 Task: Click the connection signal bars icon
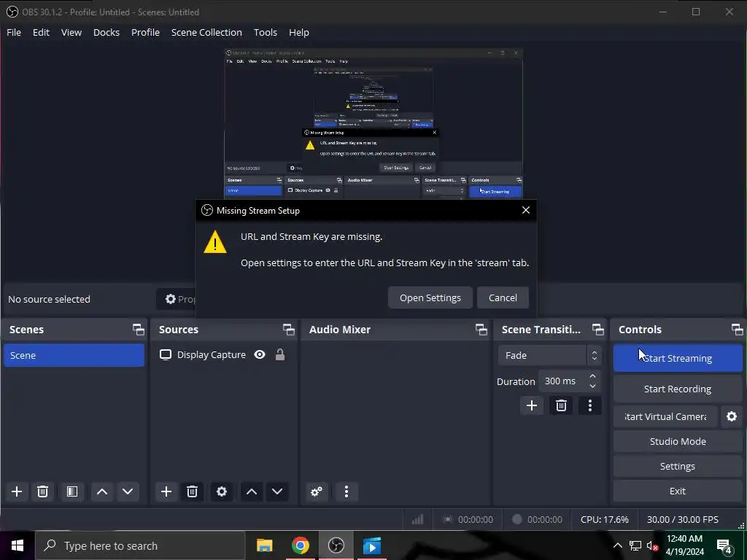(x=417, y=519)
